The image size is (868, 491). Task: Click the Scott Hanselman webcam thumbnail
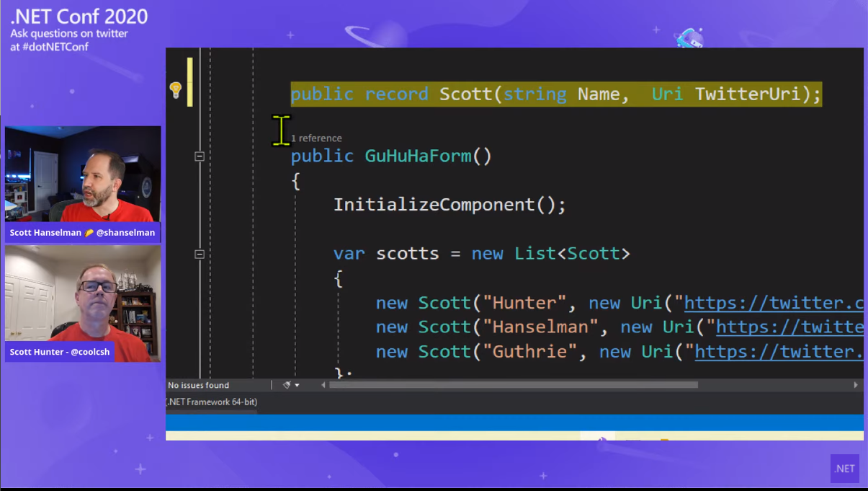tap(83, 174)
